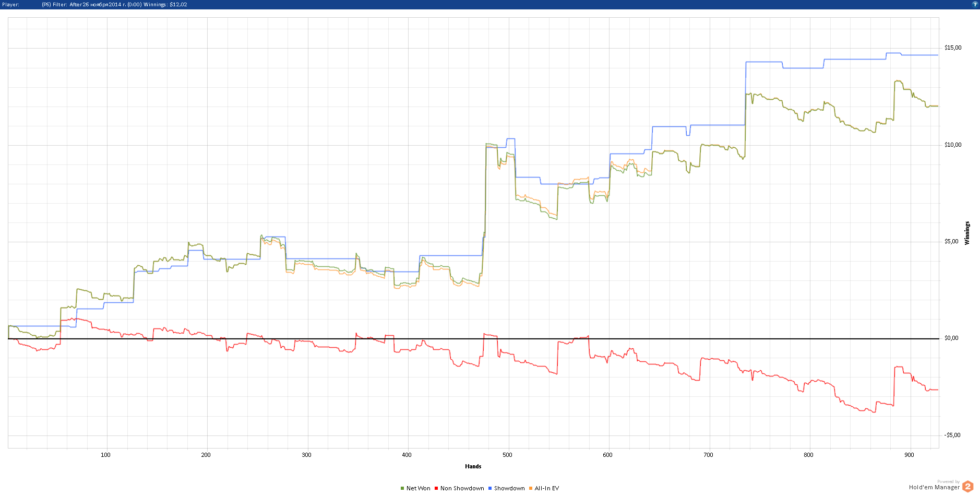Screen dimensions: 980x495
Task: Click the -$5,00 y-axis label
Action: [x=952, y=435]
